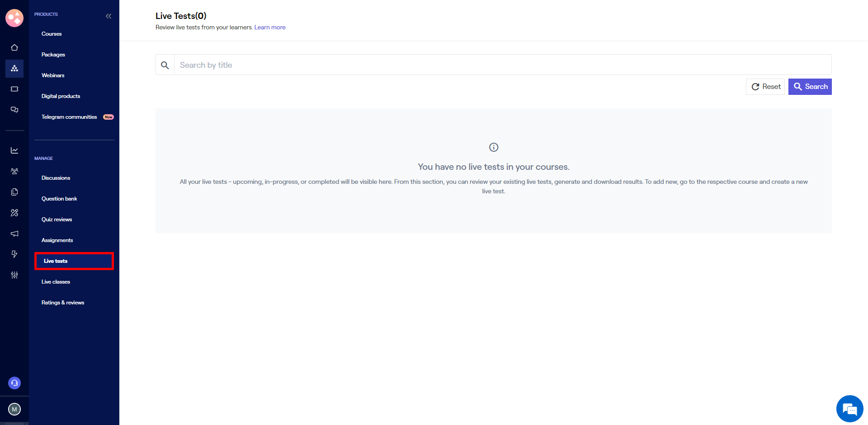Image resolution: width=868 pixels, height=425 pixels.
Task: Open the settings sliders icon
Action: point(14,275)
